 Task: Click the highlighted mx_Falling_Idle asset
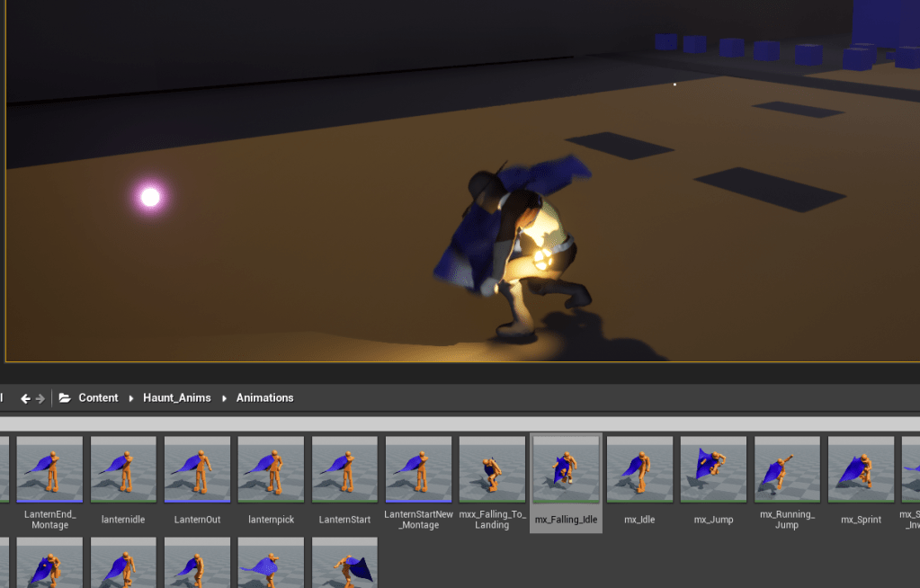pos(566,469)
